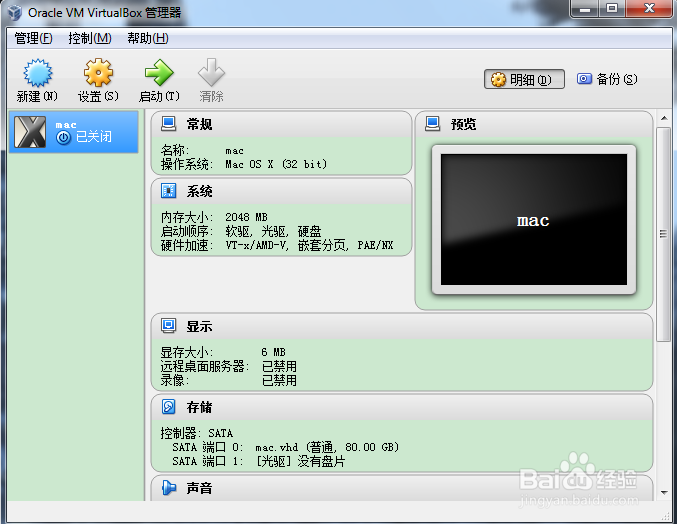
Task: Minimize the VirtualBox manager window
Action: pyautogui.click(x=585, y=9)
